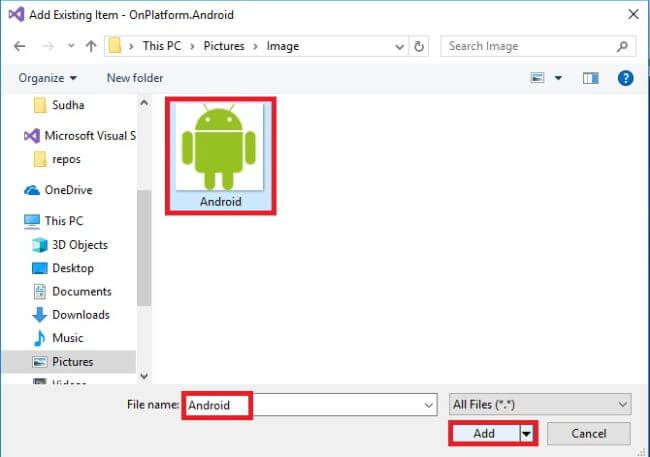Open Music in the navigation pane
The width and height of the screenshot is (650, 457).
coord(58,338)
